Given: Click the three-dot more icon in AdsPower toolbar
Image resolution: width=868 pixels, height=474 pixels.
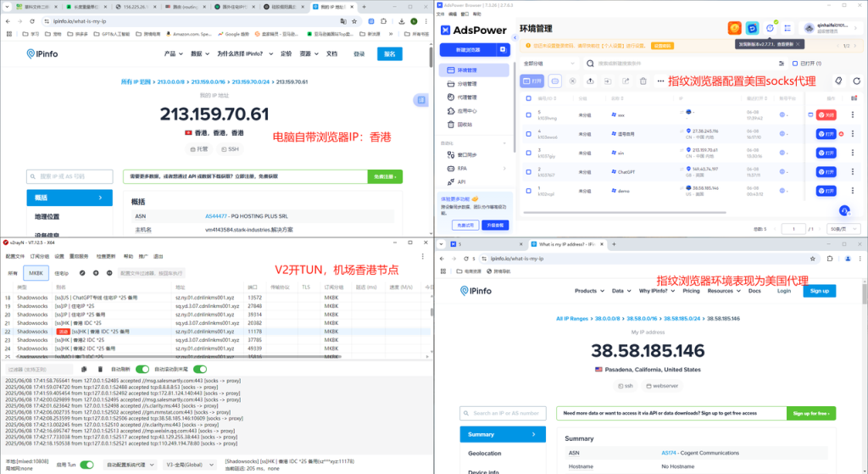Looking at the screenshot, I should point(660,81).
